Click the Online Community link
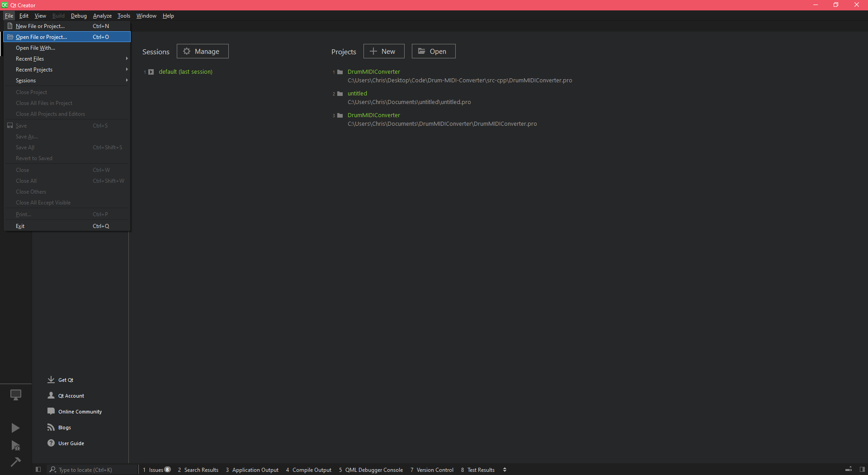This screenshot has height=475, width=868. pyautogui.click(x=80, y=412)
